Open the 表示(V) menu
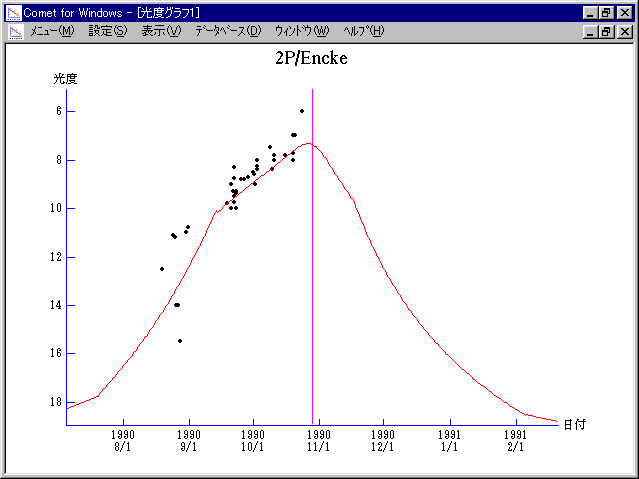The image size is (639, 479). pyautogui.click(x=161, y=31)
